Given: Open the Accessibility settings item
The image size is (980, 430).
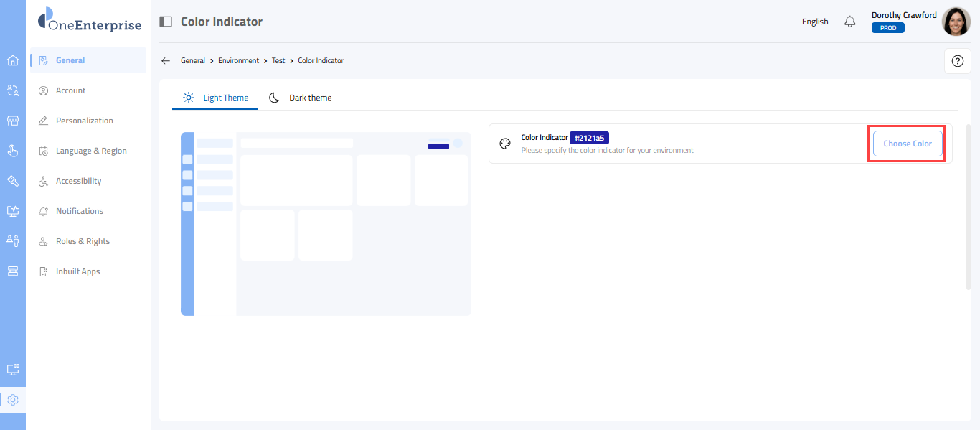Looking at the screenshot, I should [78, 181].
